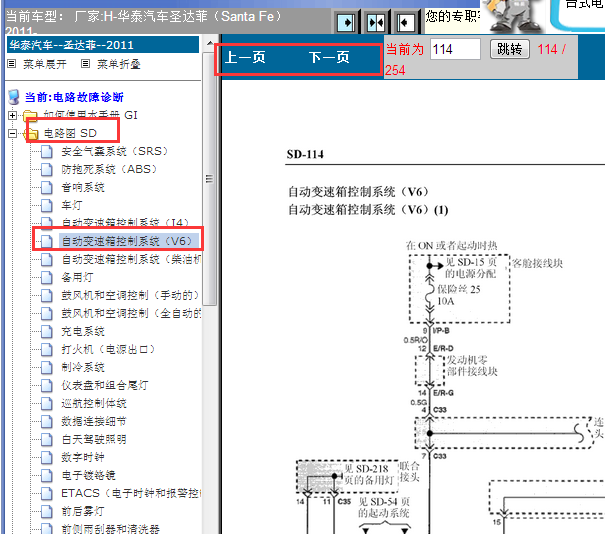This screenshot has height=534, width=605.
Task: Click document icon beside 打火机(电源出口)
Action: [x=47, y=350]
